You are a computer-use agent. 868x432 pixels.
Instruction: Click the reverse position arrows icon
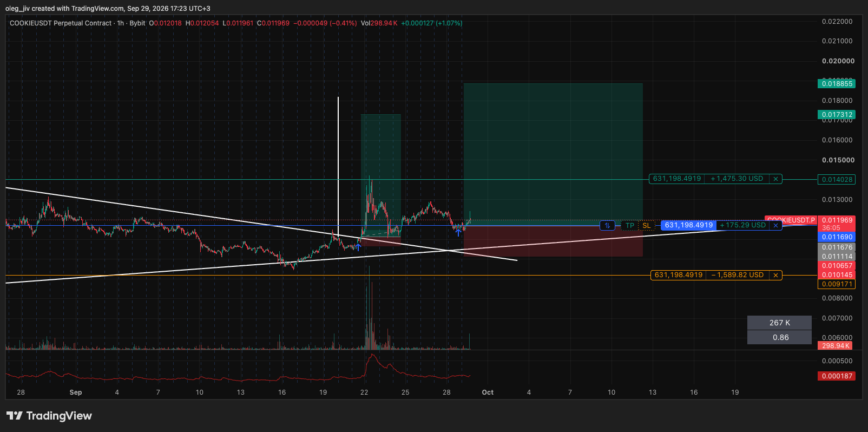pyautogui.click(x=608, y=225)
